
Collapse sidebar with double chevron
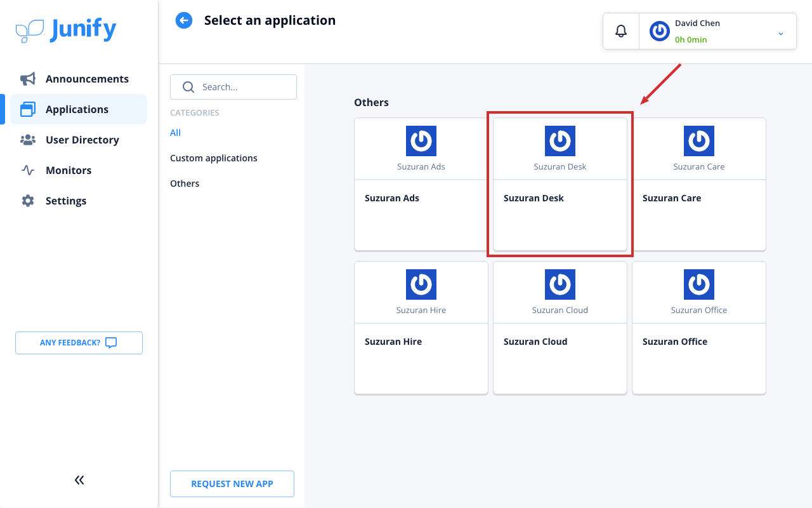click(79, 480)
